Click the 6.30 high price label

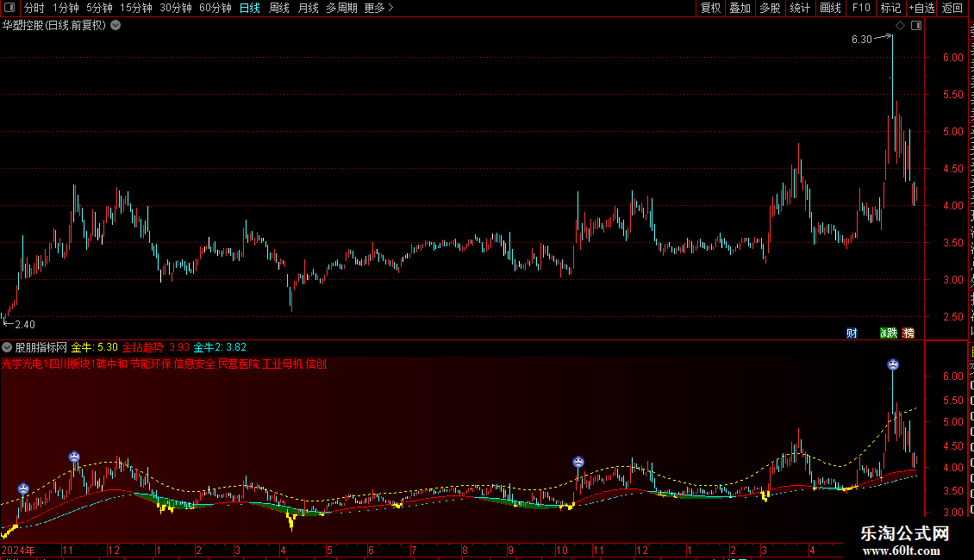click(x=862, y=40)
